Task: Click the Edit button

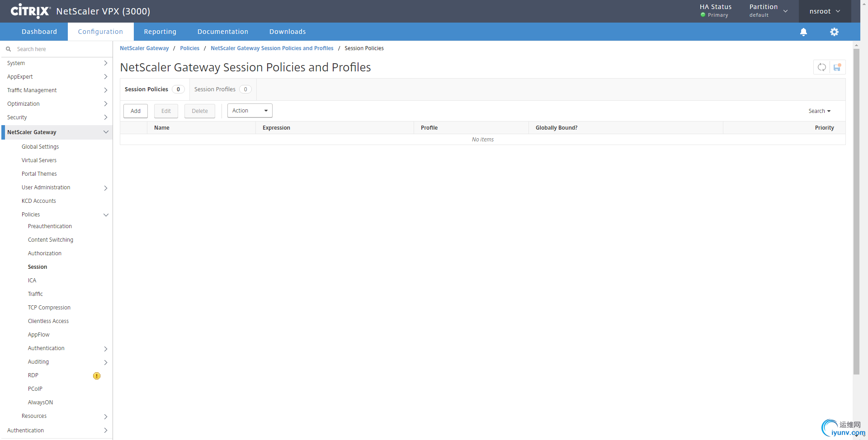Action: [166, 111]
